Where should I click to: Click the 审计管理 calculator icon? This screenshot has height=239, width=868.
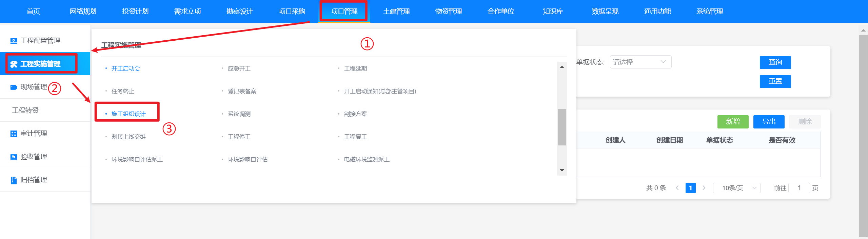(14, 134)
